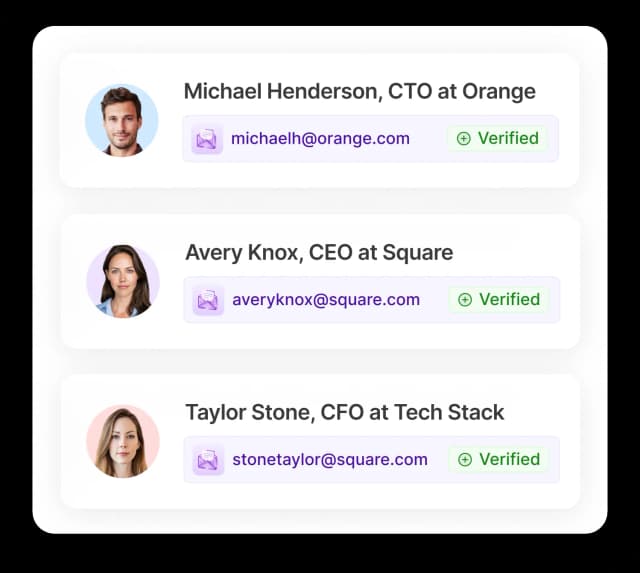Select the email address stonetaylor@square.com
The image size is (640, 573).
point(330,460)
